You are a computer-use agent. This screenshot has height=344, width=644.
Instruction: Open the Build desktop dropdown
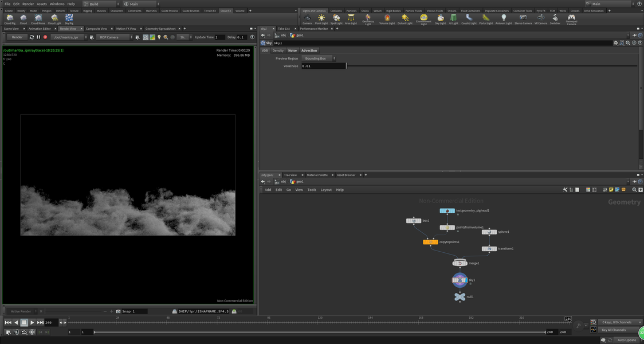[101, 4]
